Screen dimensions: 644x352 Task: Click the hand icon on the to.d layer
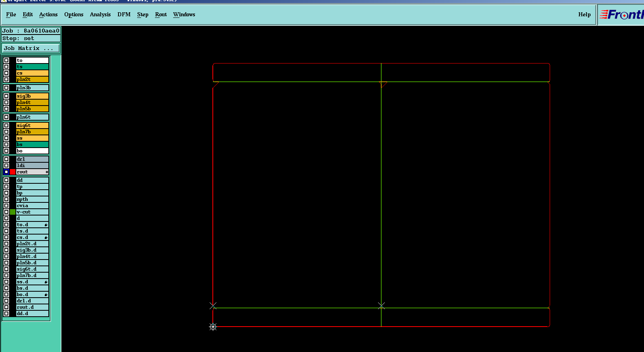point(46,225)
